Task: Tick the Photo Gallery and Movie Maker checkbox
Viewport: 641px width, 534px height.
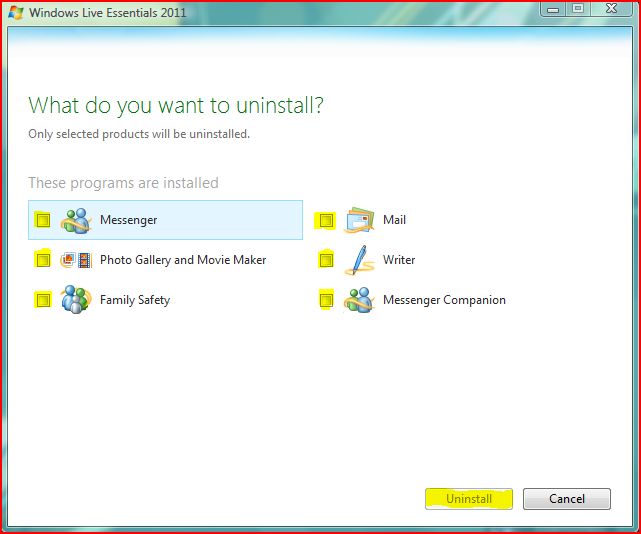Action: [43, 260]
